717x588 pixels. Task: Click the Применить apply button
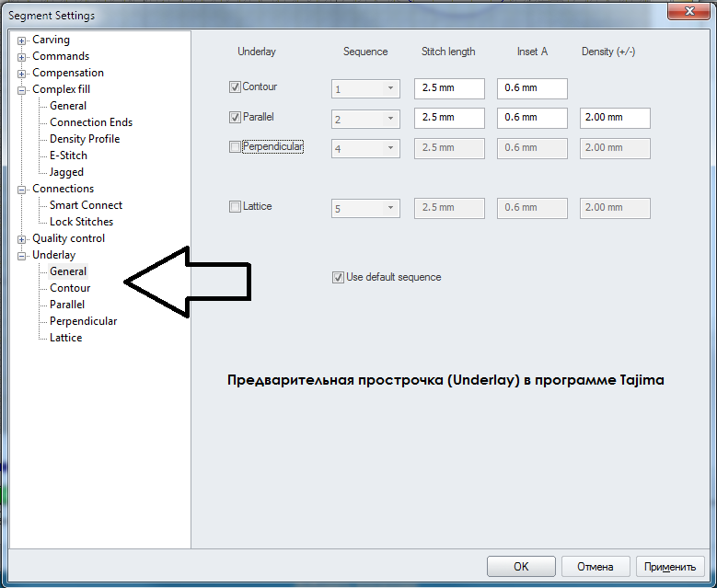670,567
